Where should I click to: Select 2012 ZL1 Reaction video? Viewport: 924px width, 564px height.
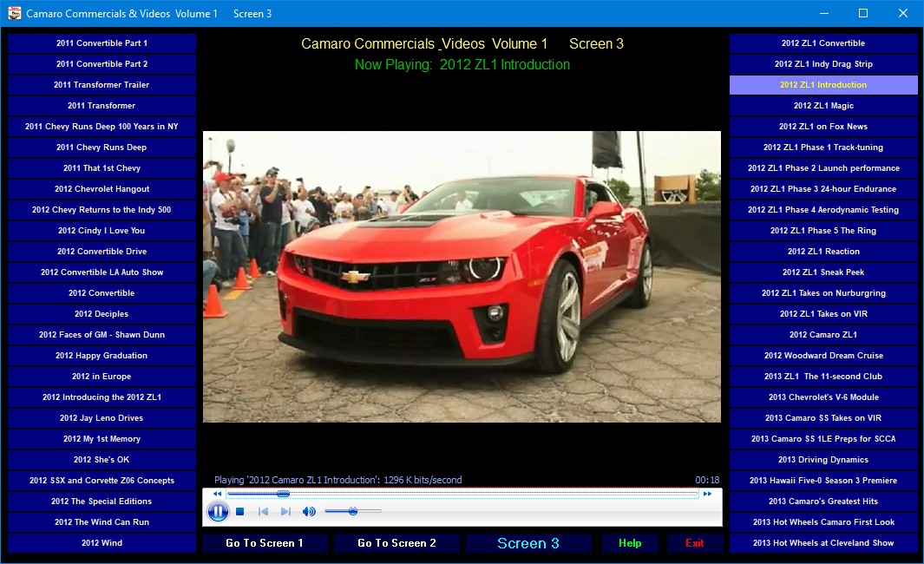click(x=823, y=251)
